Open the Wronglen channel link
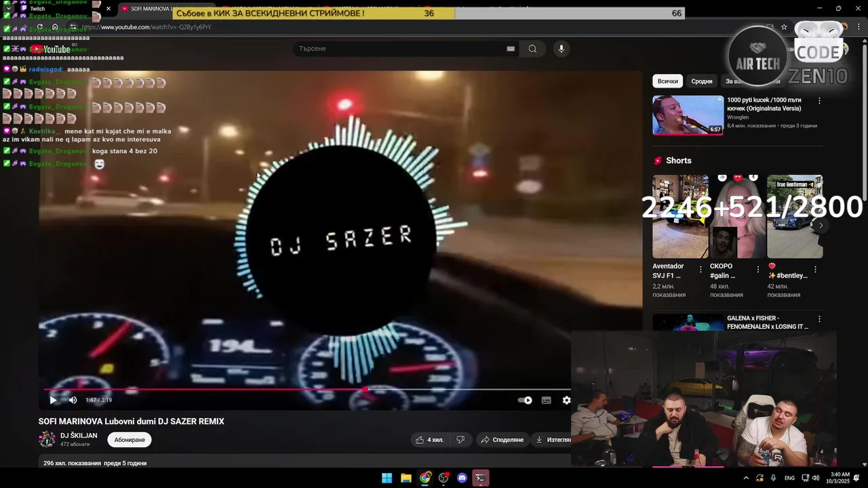This screenshot has width=868, height=488. 738,117
